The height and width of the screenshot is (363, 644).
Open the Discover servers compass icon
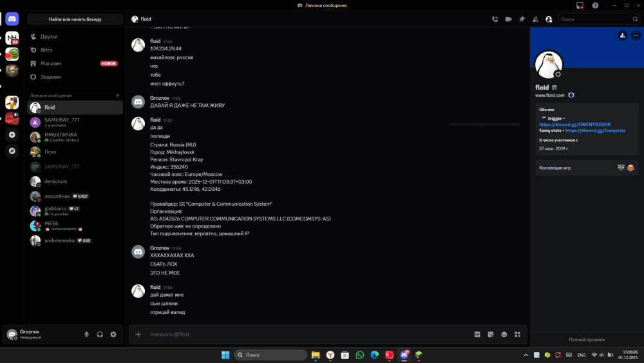click(12, 151)
